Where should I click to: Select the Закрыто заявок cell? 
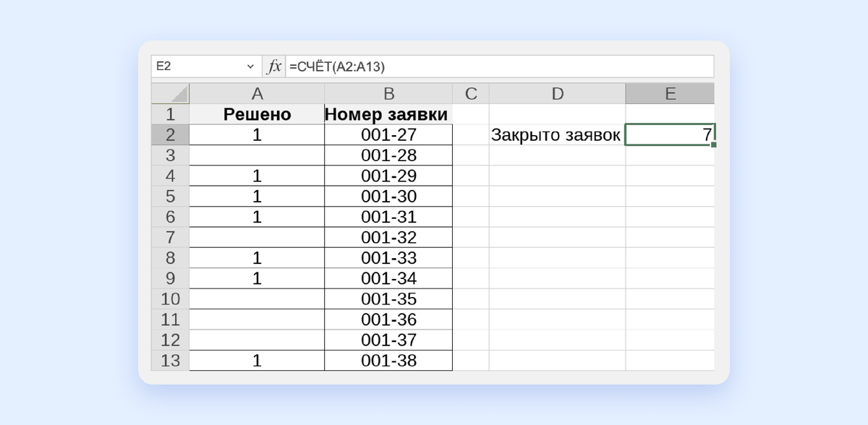pos(558,134)
